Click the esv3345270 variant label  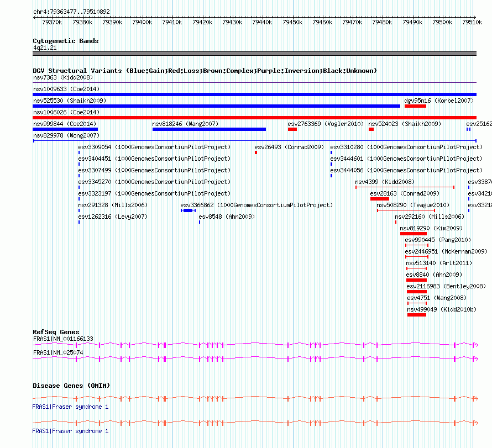(154, 182)
